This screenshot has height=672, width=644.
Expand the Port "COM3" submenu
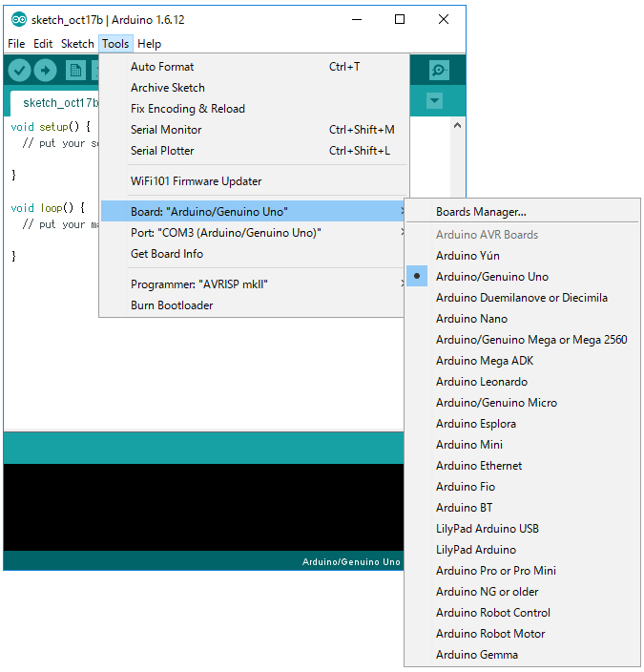(x=254, y=233)
